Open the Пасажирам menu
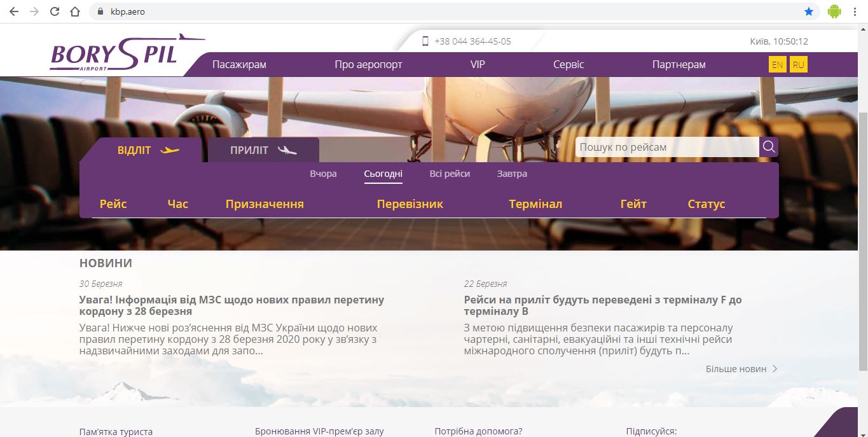The width and height of the screenshot is (868, 437). coord(239,65)
